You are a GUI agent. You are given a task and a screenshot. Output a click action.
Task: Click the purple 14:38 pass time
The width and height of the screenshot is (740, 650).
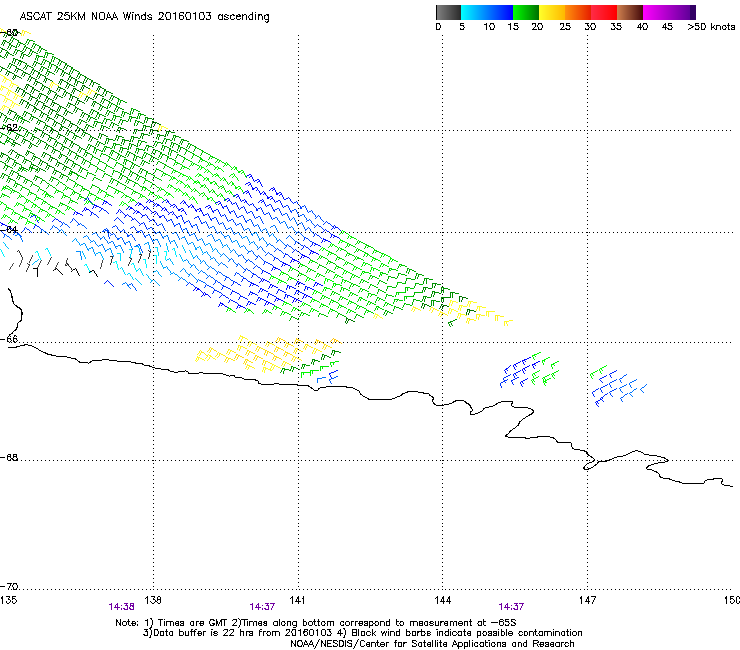click(121, 607)
